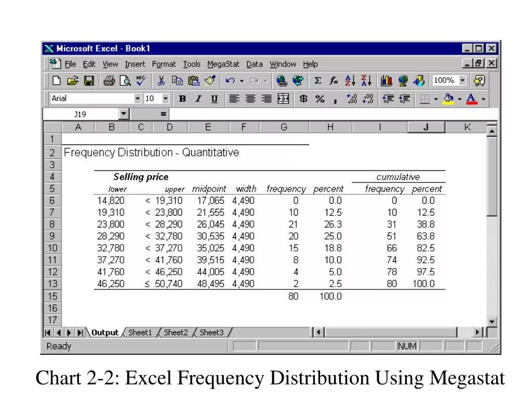
Task: Switch to the Sheet2 tab
Action: pyautogui.click(x=176, y=332)
